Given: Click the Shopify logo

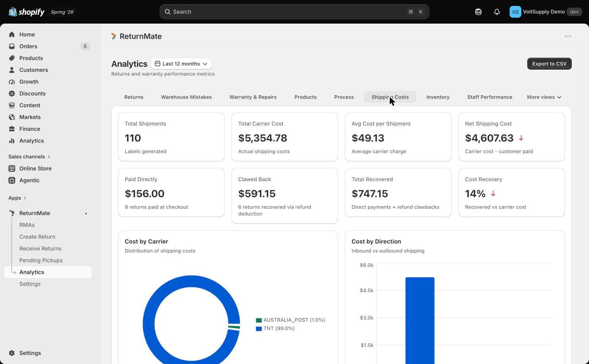Looking at the screenshot, I should pyautogui.click(x=27, y=12).
